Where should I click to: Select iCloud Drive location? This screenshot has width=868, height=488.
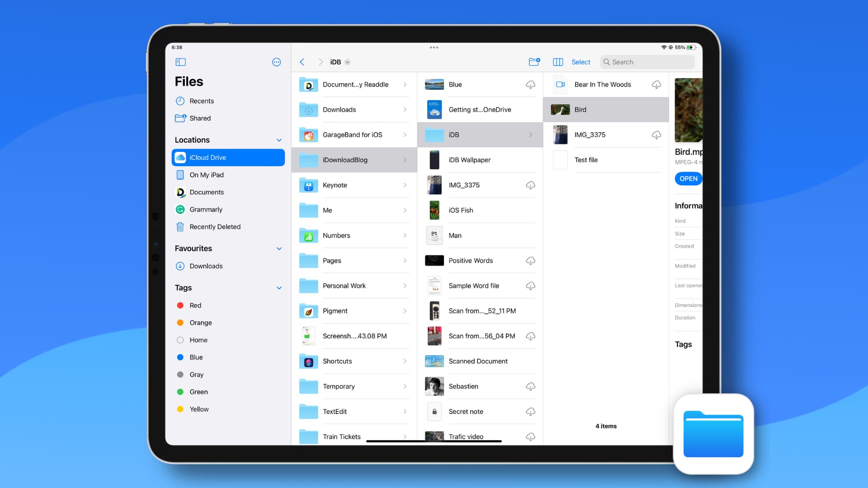(228, 158)
